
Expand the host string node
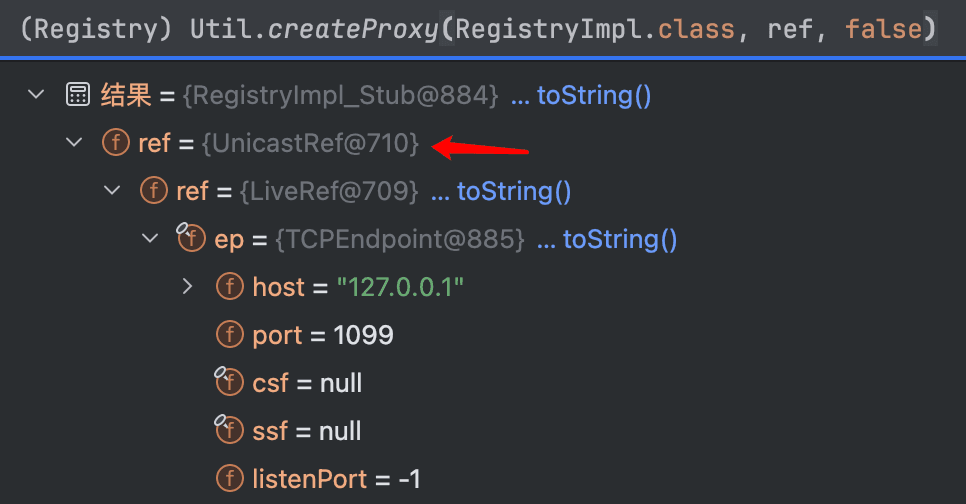(188, 287)
